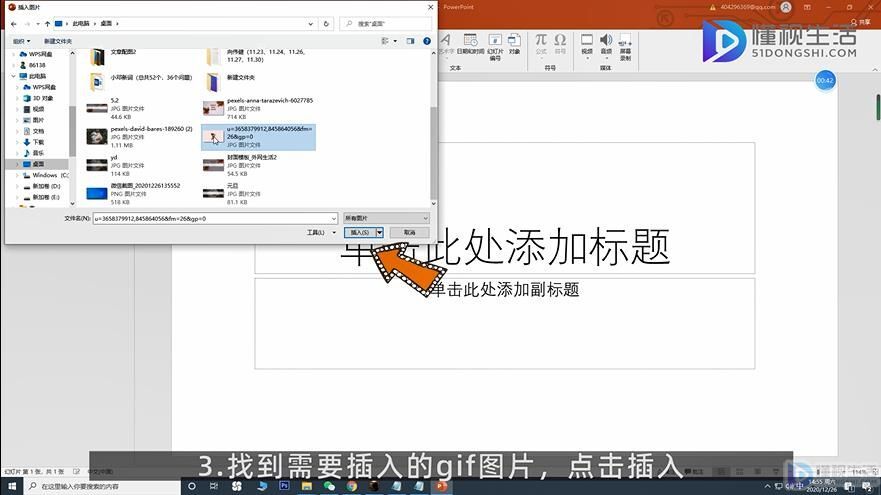
Task: Click 音频 audio speaker icon in ribbon
Action: (606, 45)
